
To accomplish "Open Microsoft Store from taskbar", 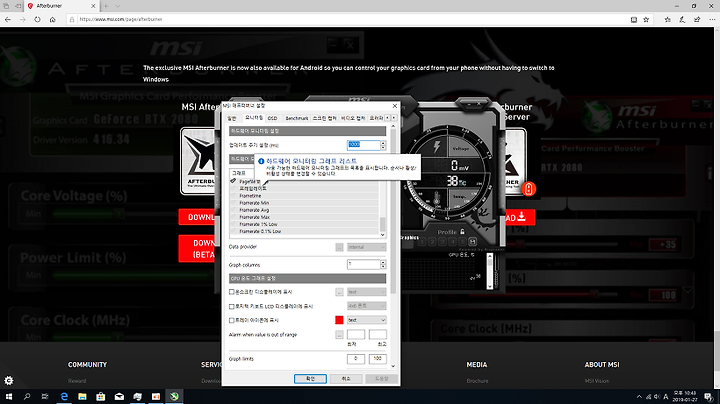I will (101, 396).
